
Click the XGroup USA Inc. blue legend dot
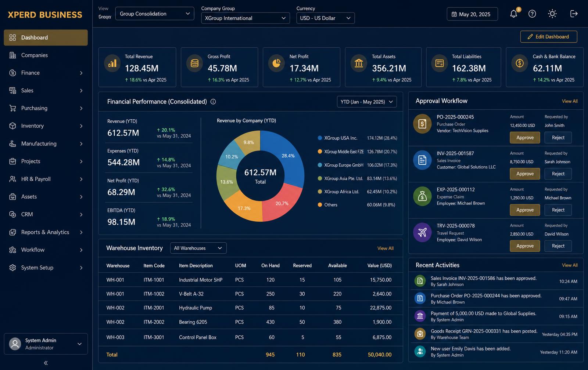point(320,138)
